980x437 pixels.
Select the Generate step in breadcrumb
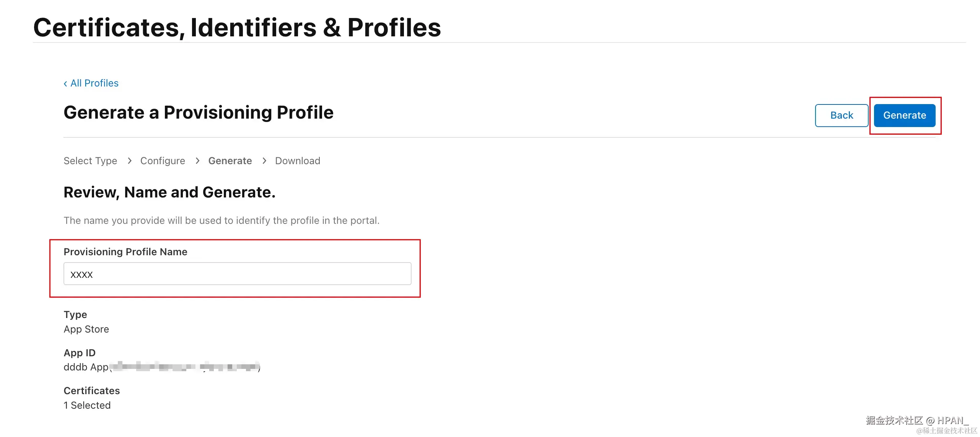pos(230,161)
